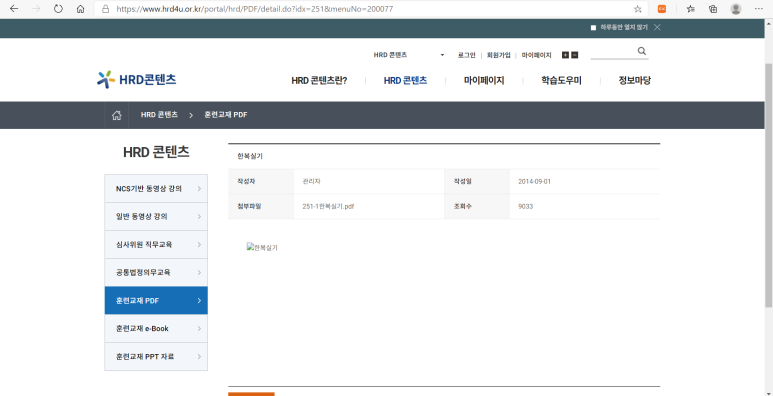Close the top banner with X
773x396 pixels.
tap(657, 27)
